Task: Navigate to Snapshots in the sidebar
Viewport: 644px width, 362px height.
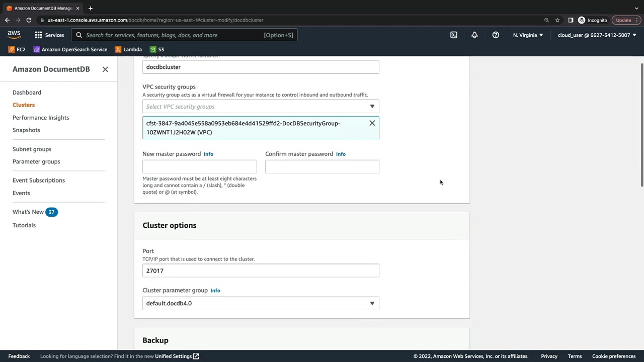Action: [x=26, y=130]
